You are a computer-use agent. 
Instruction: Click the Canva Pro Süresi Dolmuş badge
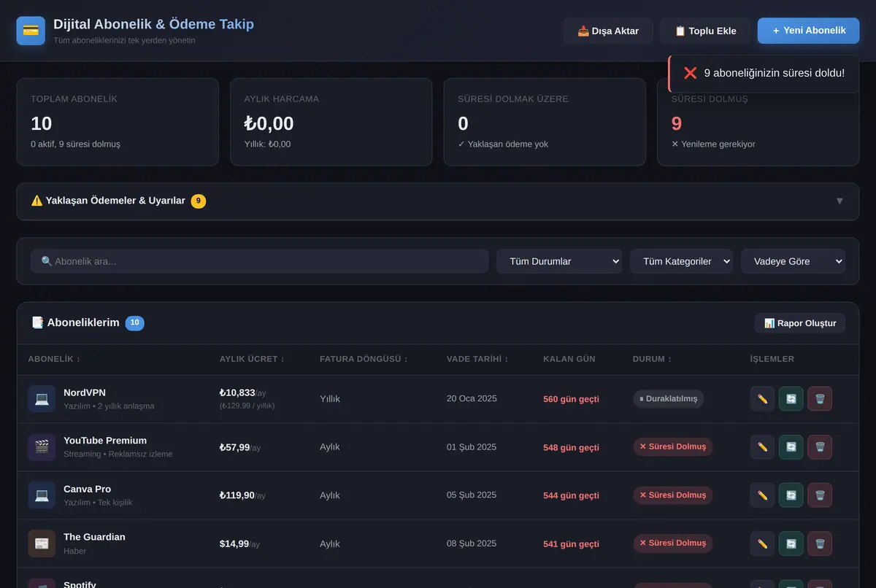[673, 495]
